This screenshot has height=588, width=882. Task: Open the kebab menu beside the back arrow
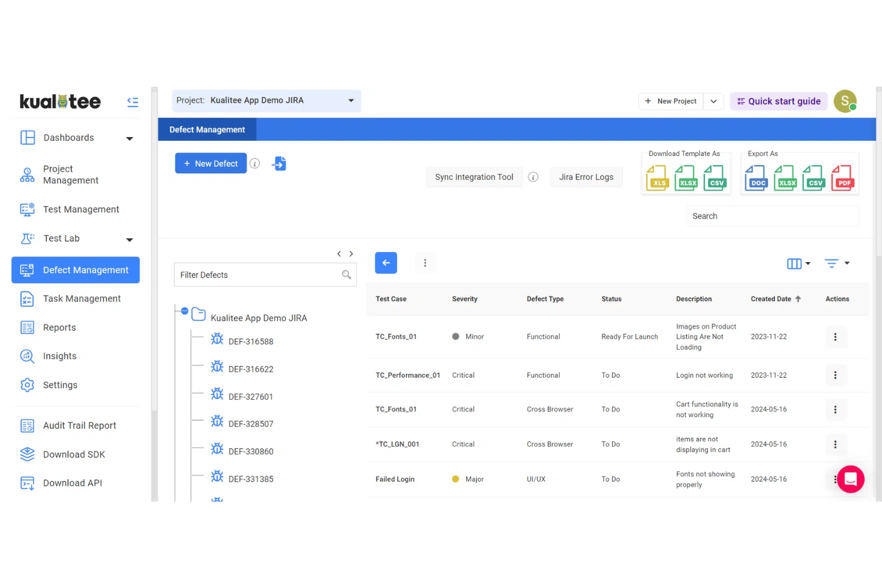click(425, 263)
